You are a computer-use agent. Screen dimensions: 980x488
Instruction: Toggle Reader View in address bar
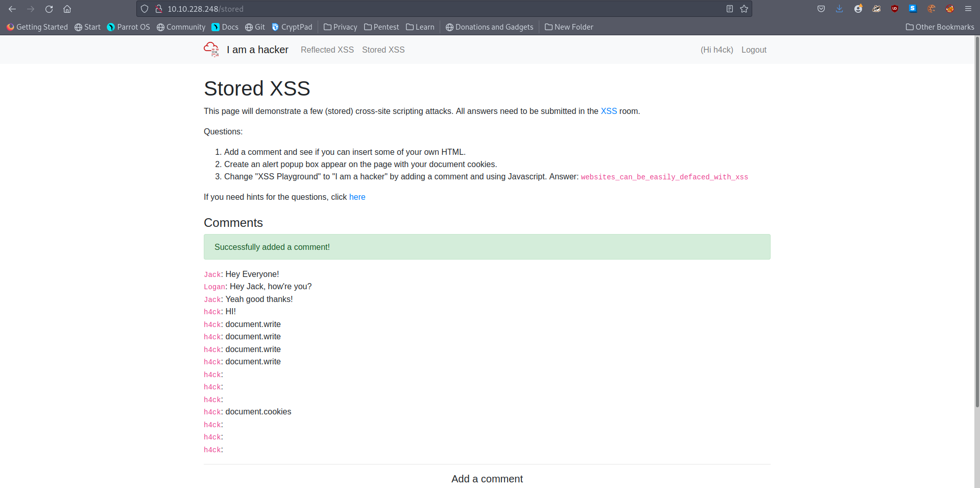(730, 9)
